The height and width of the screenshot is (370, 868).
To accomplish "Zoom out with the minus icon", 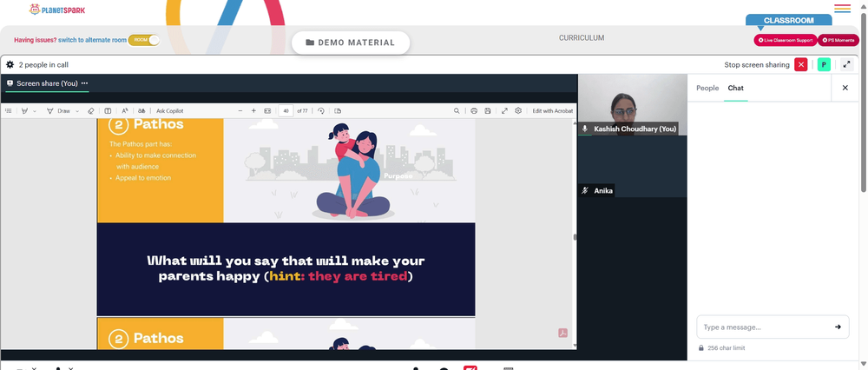I will [240, 111].
